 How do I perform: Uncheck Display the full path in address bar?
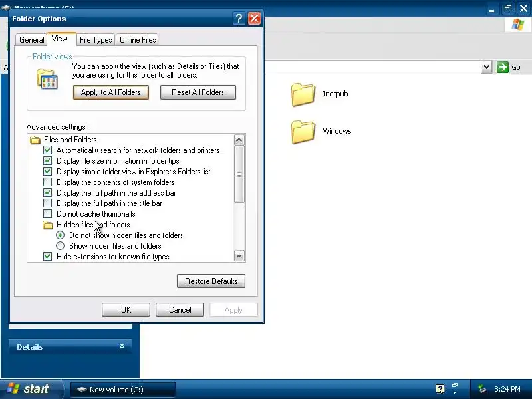tap(47, 193)
